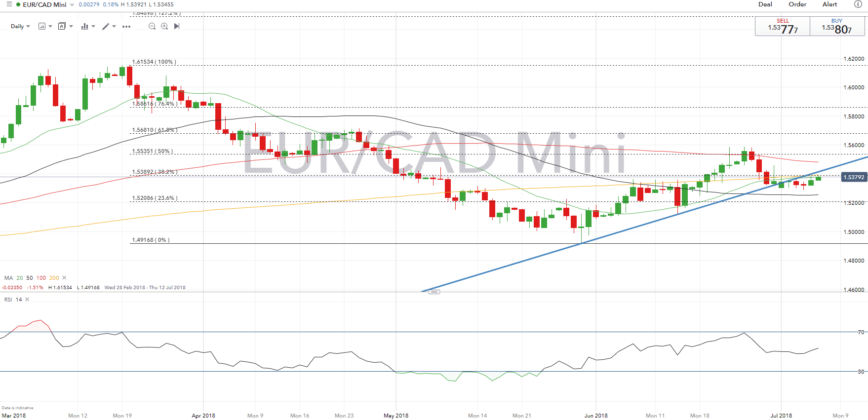Click the MA 20 period value
This screenshot has height=420, width=868.
point(20,278)
